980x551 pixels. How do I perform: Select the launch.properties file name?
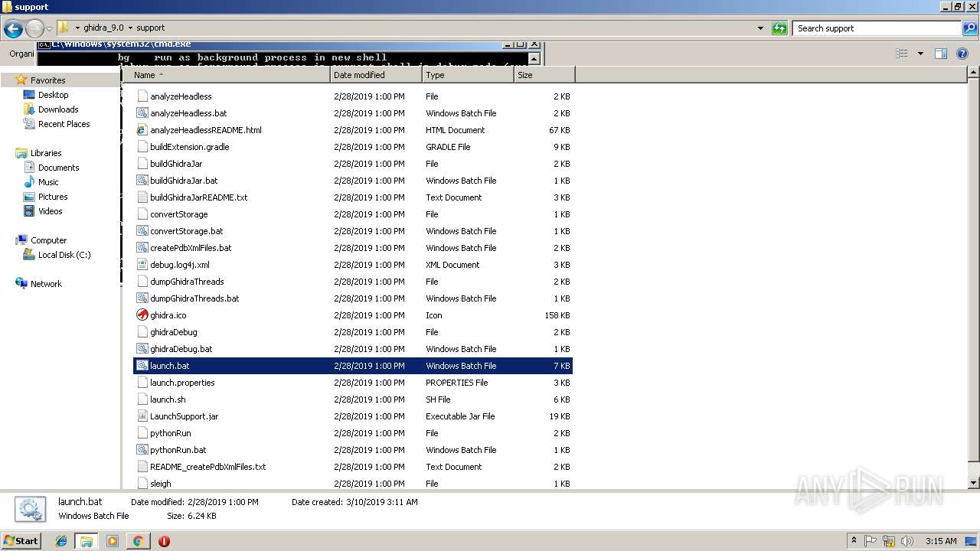coord(182,383)
